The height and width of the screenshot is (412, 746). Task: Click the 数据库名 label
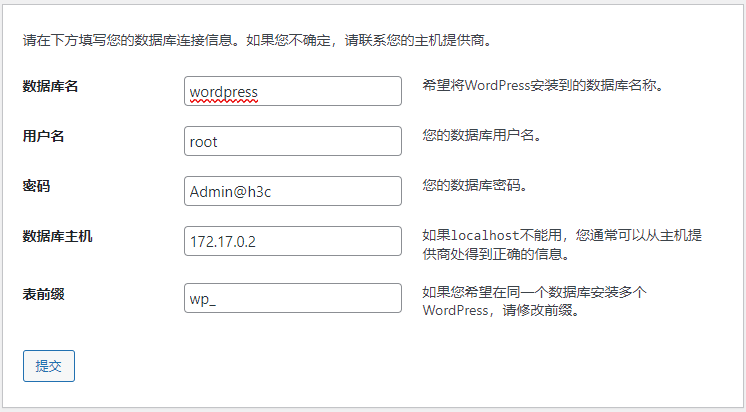(50, 86)
